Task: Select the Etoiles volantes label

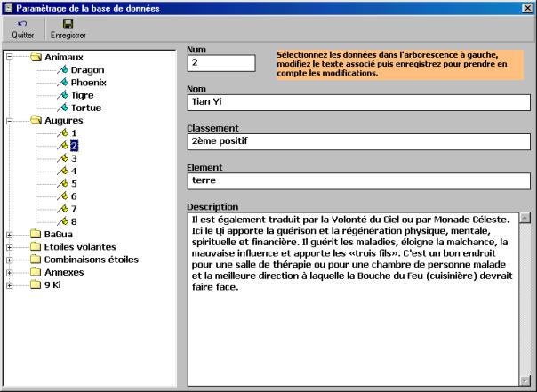Action: (80, 247)
